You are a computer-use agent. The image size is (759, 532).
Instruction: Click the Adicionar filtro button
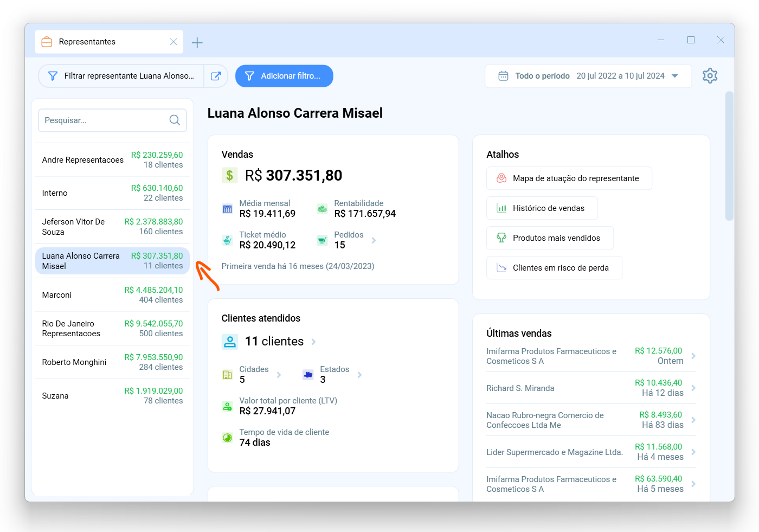point(284,76)
